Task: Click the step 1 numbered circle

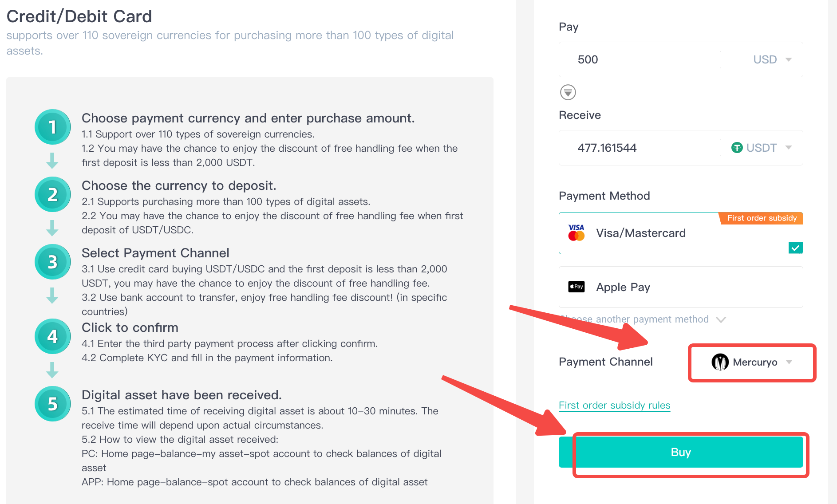Action: (52, 127)
